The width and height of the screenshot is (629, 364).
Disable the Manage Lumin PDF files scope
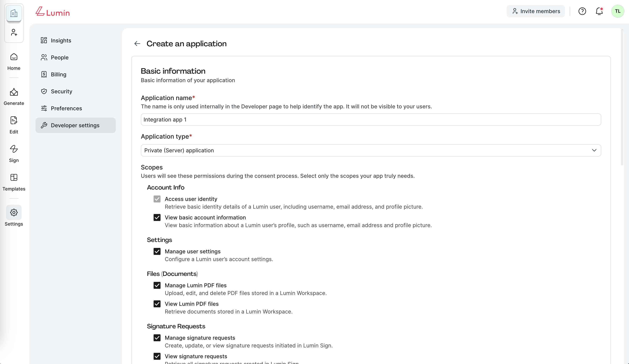157,285
